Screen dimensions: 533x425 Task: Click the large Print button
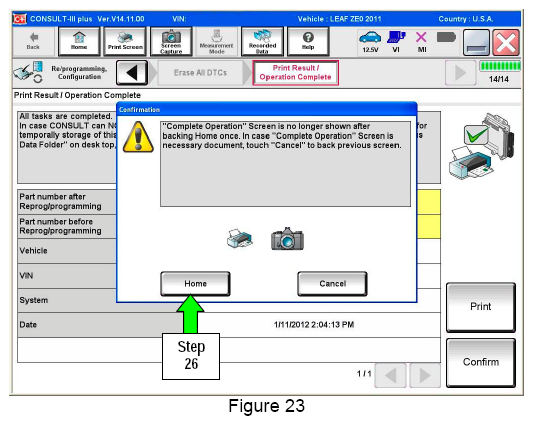[481, 307]
